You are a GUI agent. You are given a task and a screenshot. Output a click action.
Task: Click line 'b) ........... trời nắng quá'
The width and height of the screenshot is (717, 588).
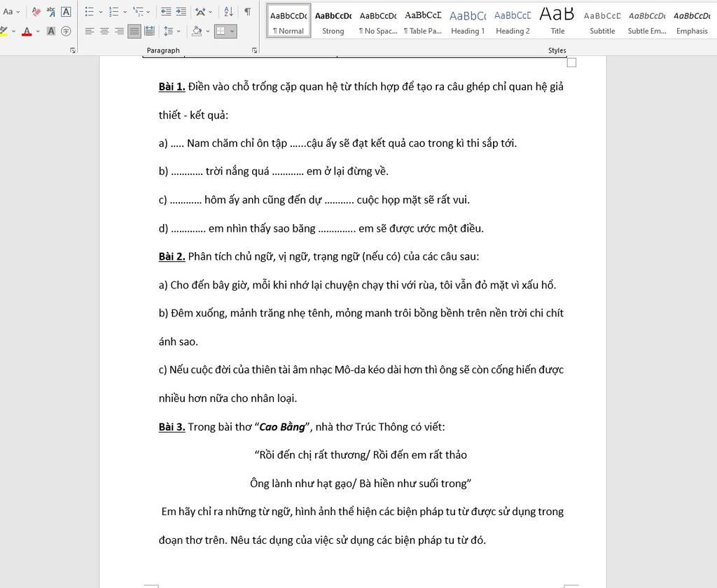(274, 171)
